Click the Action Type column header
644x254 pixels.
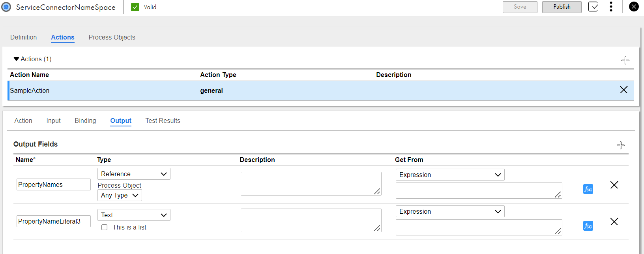[x=218, y=75]
